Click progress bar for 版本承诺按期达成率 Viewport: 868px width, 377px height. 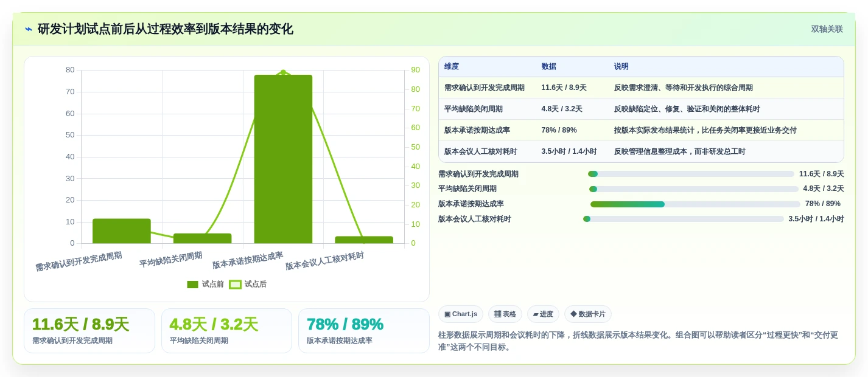click(x=695, y=204)
